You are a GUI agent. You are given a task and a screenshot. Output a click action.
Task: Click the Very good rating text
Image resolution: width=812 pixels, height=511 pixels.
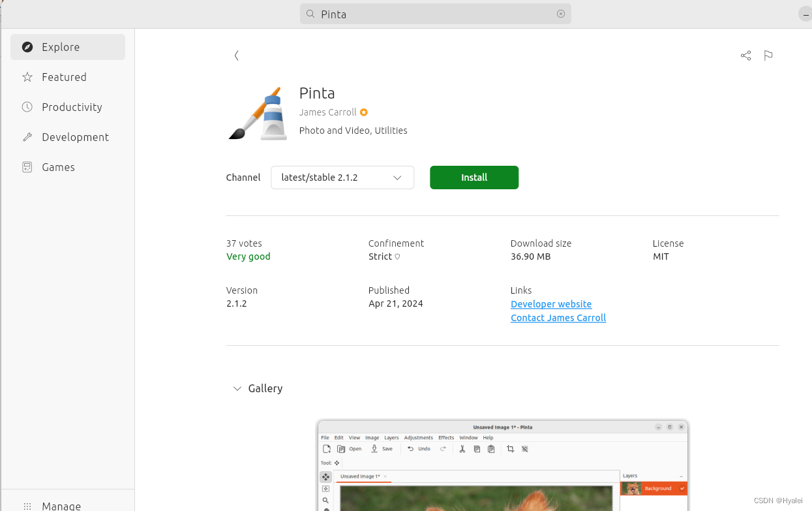point(248,256)
